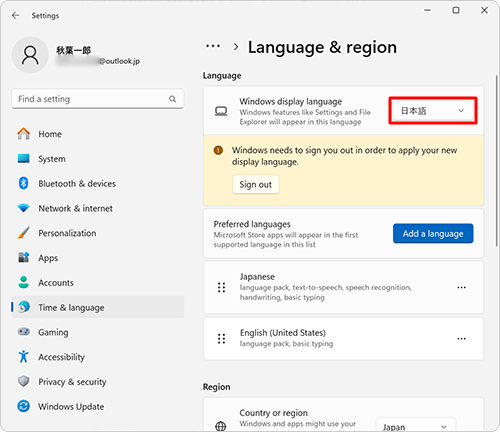This screenshot has height=432, width=500.
Task: Click the Gaming controller icon
Action: point(23,332)
